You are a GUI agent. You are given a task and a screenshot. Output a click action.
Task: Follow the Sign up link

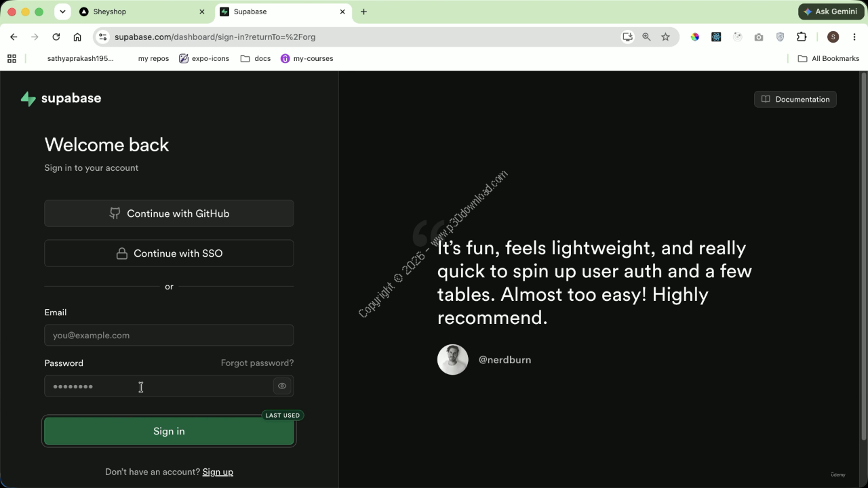tap(218, 472)
